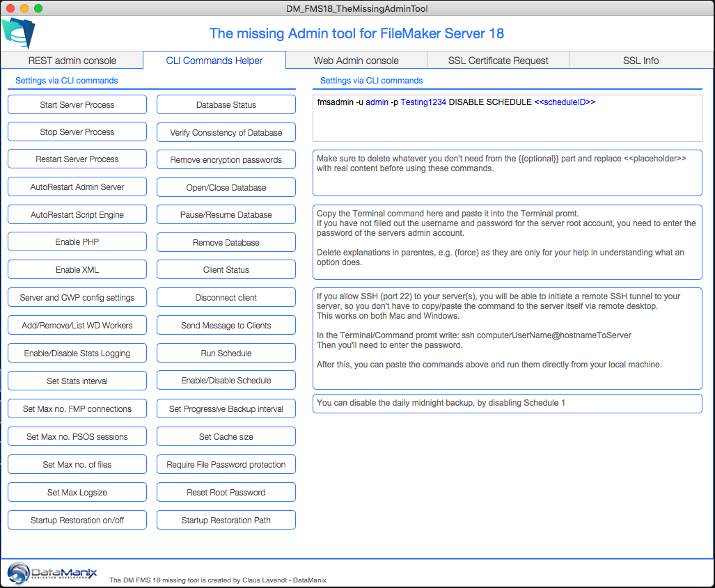Screen dimensions: 715x588
Task: Choose Set Max no. PSOS sessions
Action: click(x=77, y=437)
